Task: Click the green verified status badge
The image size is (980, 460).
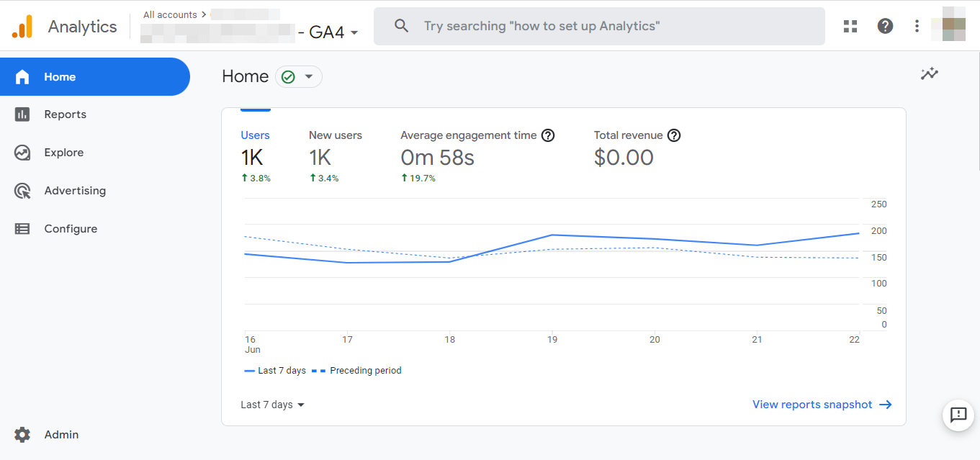Action: tap(289, 76)
